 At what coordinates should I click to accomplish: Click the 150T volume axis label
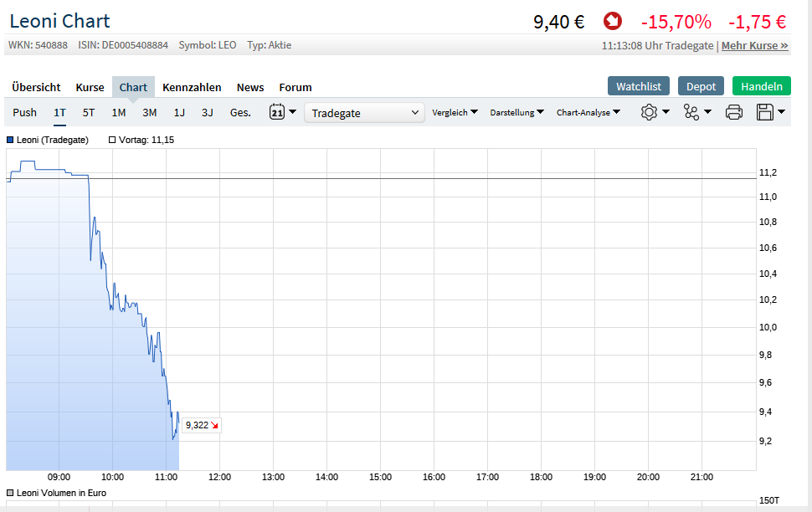click(x=769, y=500)
